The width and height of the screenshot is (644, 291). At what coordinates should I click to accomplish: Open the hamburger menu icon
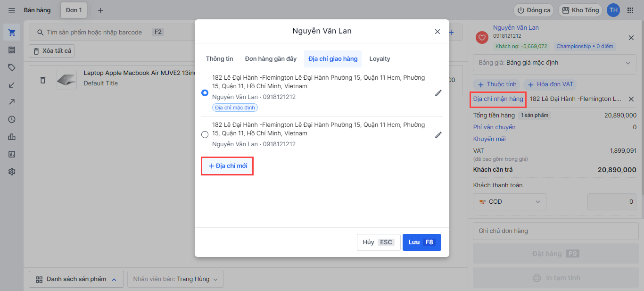(x=12, y=10)
